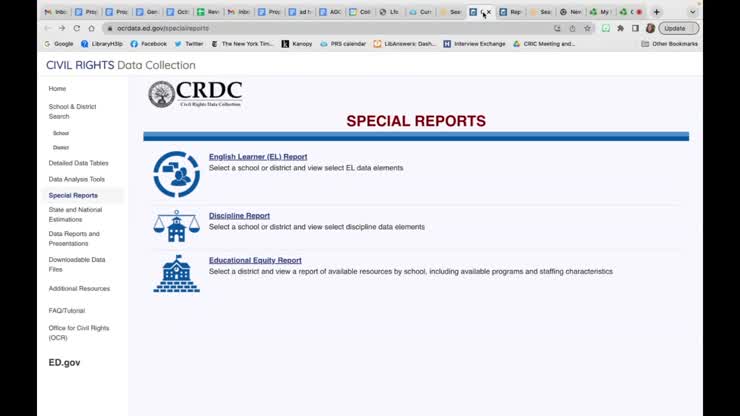Bookmark this page with the star icon
The height and width of the screenshot is (416, 740).
(x=588, y=28)
